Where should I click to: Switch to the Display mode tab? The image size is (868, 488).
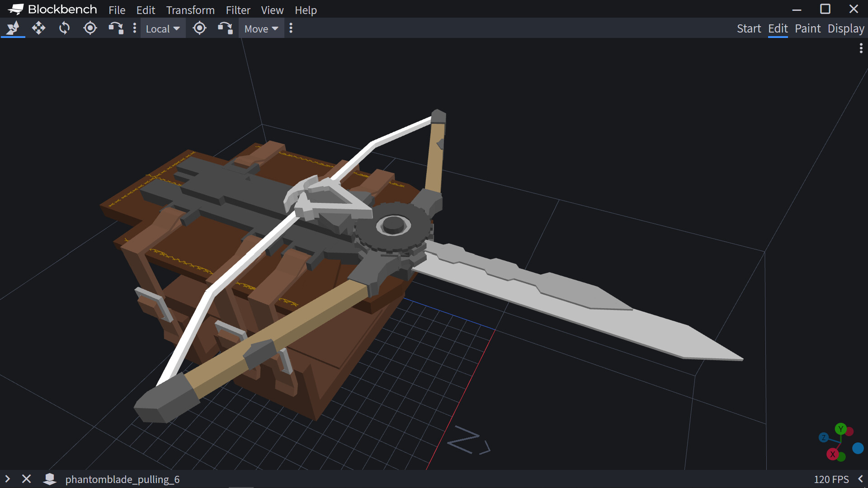pyautogui.click(x=846, y=28)
